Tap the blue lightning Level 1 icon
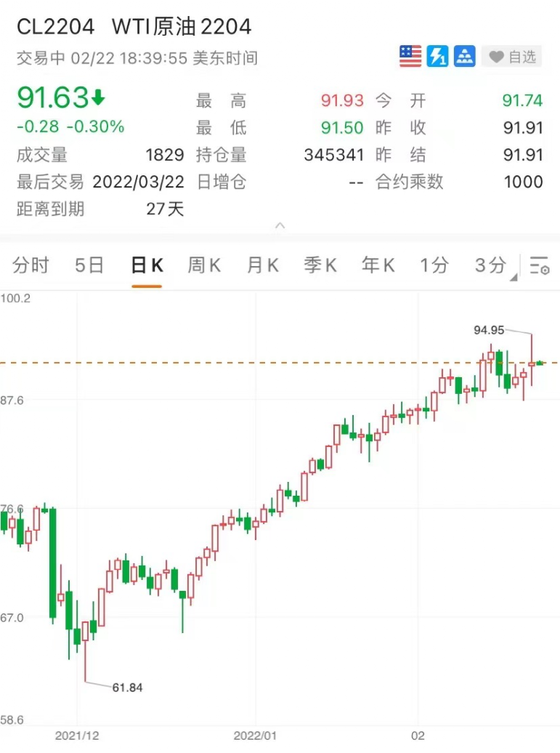The image size is (560, 753). [438, 57]
